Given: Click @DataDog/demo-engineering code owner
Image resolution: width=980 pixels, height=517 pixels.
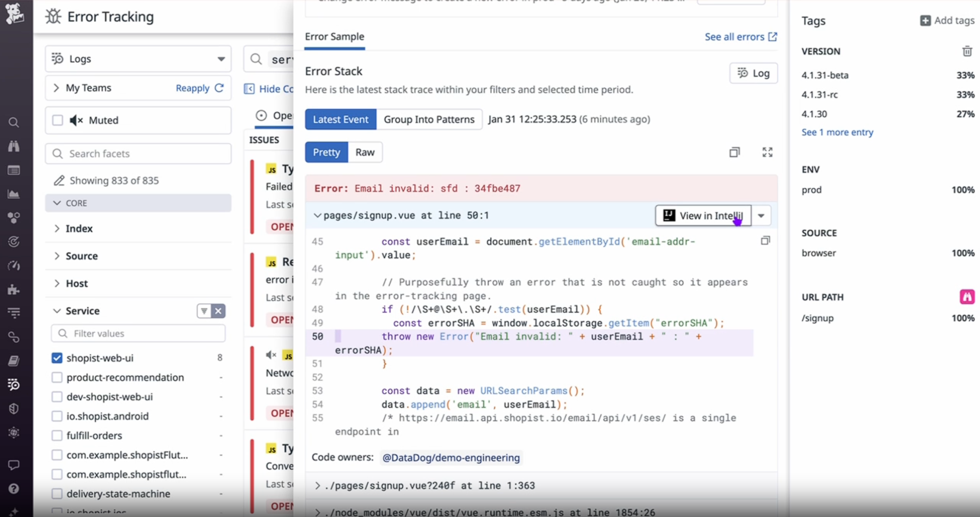Looking at the screenshot, I should pos(451,458).
